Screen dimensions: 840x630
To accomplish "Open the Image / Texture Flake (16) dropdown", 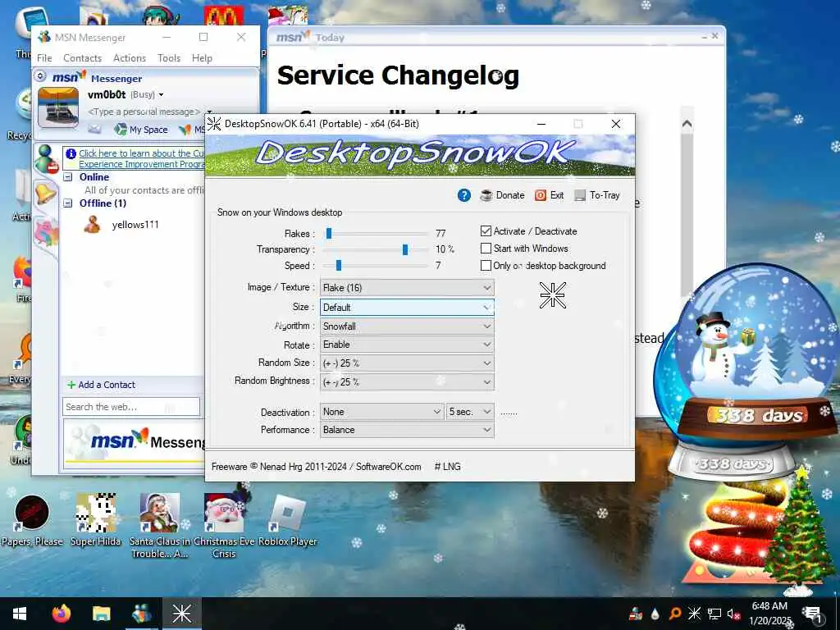I will [407, 288].
